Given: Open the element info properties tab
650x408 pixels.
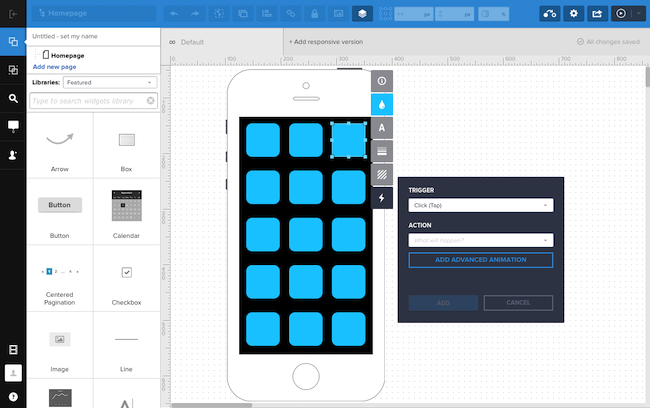Looking at the screenshot, I should tap(382, 81).
